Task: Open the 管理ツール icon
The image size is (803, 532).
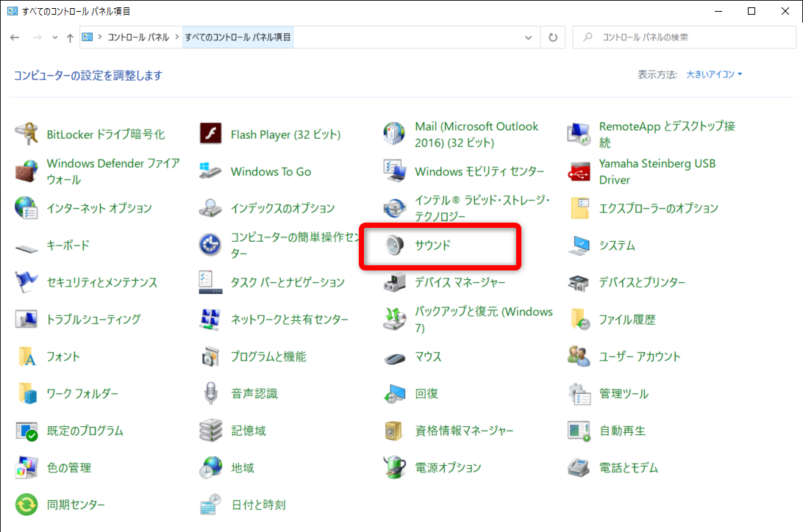Action: 579,393
